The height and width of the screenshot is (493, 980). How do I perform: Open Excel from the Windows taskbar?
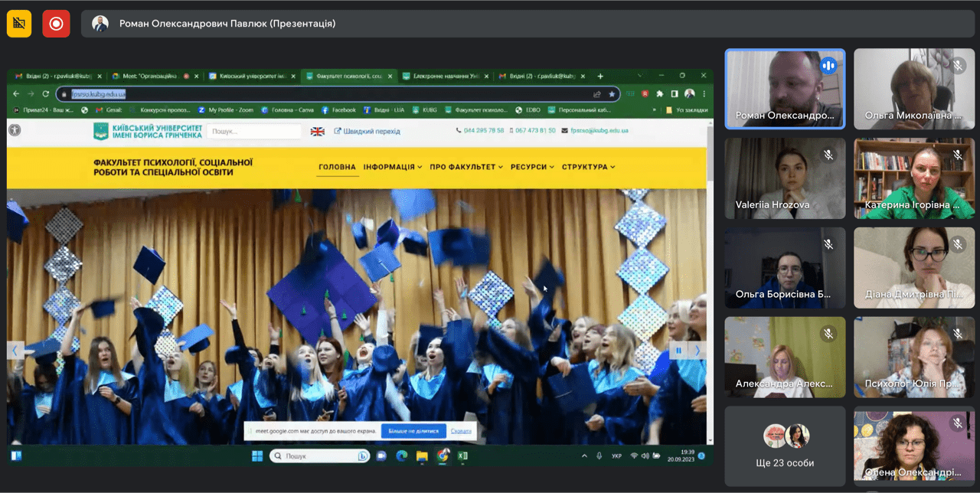(462, 456)
